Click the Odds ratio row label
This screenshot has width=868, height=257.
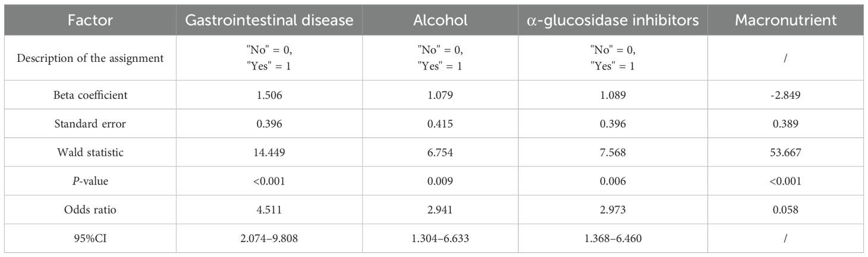point(89,210)
